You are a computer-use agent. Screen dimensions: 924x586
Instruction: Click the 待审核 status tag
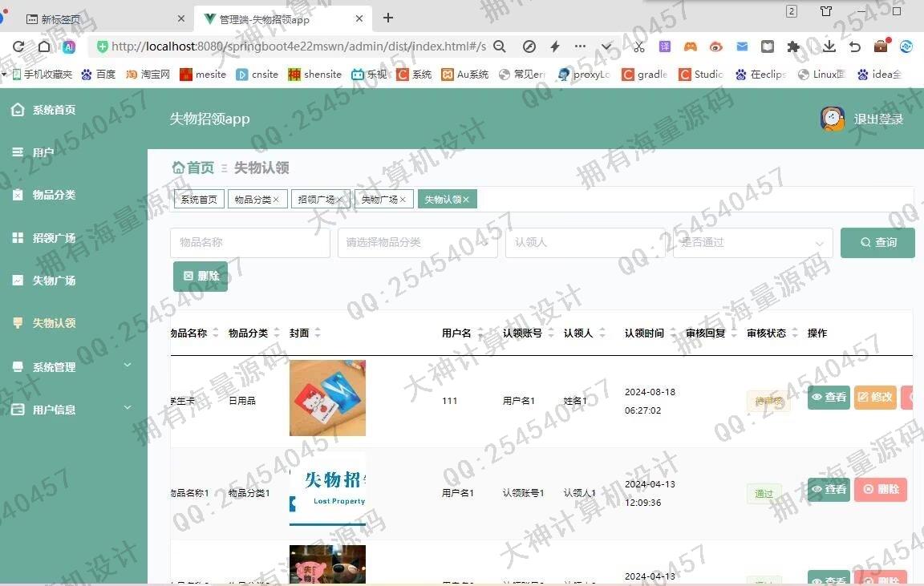point(768,401)
